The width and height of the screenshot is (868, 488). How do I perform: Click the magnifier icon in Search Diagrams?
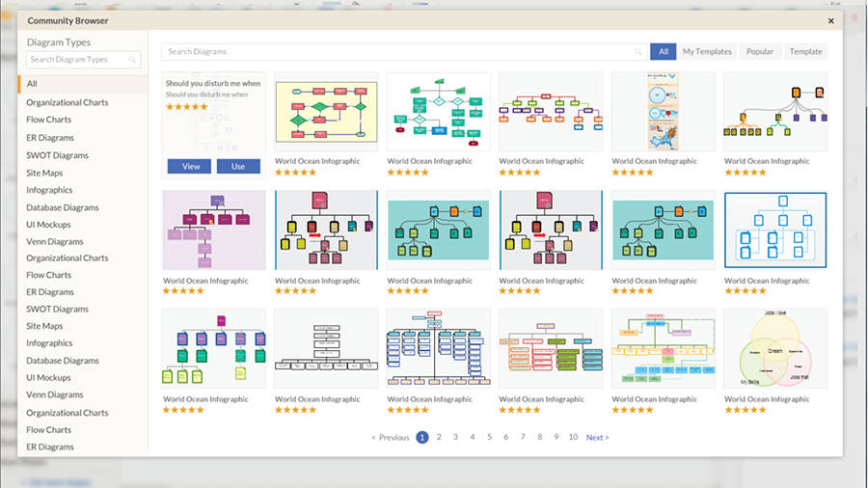(x=637, y=52)
